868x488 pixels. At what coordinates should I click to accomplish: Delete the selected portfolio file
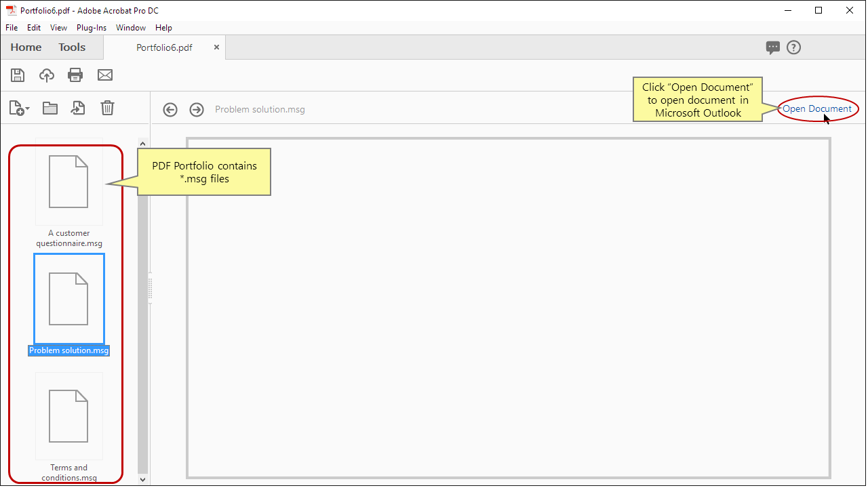107,108
